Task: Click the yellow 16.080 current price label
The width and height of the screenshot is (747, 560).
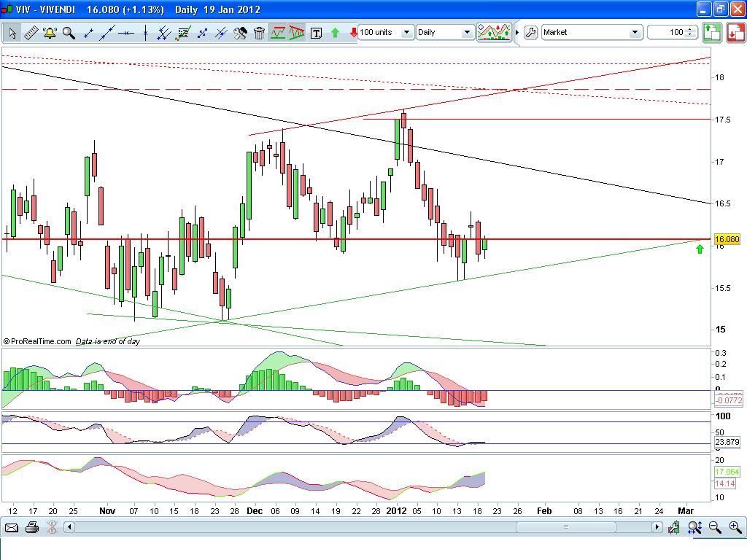Action: point(727,239)
